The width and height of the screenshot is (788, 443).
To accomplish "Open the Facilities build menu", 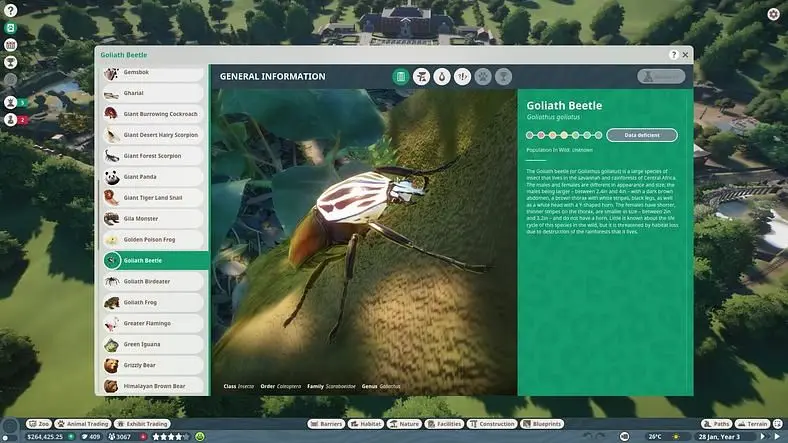I will pyautogui.click(x=444, y=424).
